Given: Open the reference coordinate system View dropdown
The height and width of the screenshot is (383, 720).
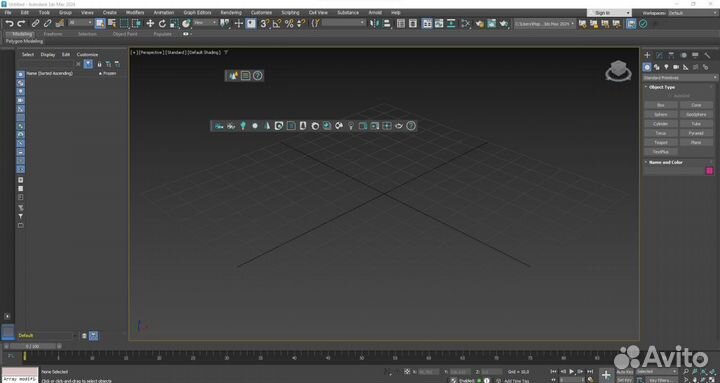Looking at the screenshot, I should click(205, 23).
